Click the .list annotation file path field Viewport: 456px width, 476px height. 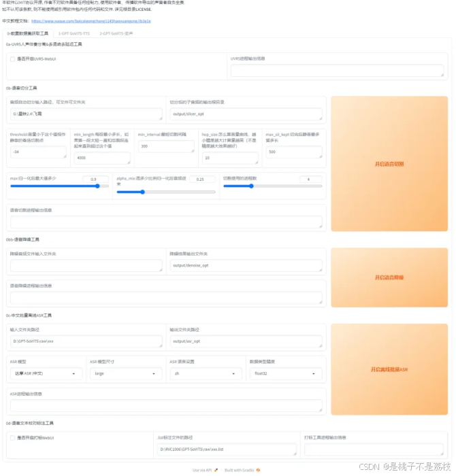(x=227, y=449)
